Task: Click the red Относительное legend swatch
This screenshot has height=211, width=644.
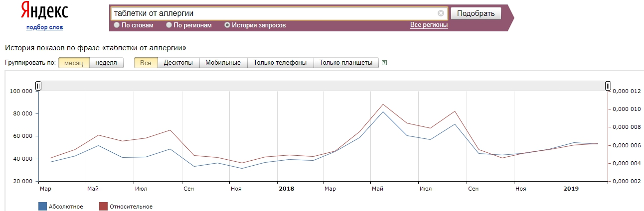Action: pyautogui.click(x=104, y=206)
